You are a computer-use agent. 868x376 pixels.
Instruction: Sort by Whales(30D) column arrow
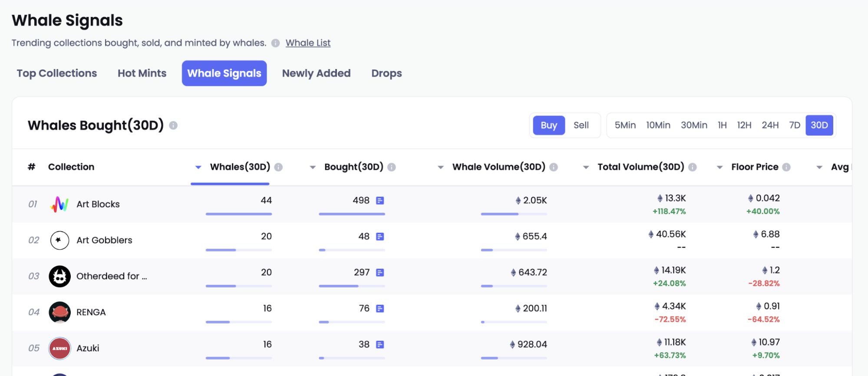[198, 167]
